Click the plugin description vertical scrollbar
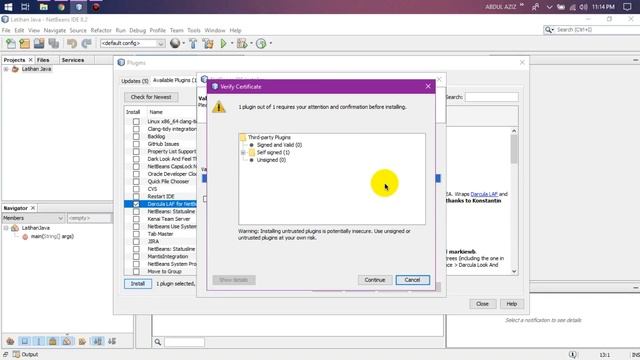 [x=514, y=149]
